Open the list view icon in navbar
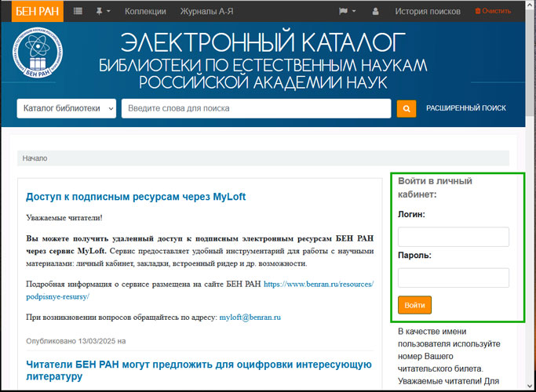This screenshot has height=392, width=536. [x=78, y=11]
